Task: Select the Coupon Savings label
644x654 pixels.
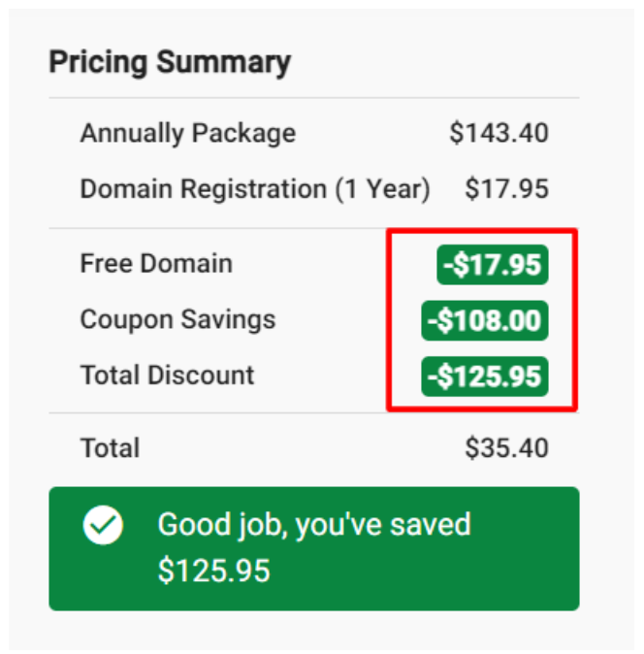Action: (x=178, y=319)
